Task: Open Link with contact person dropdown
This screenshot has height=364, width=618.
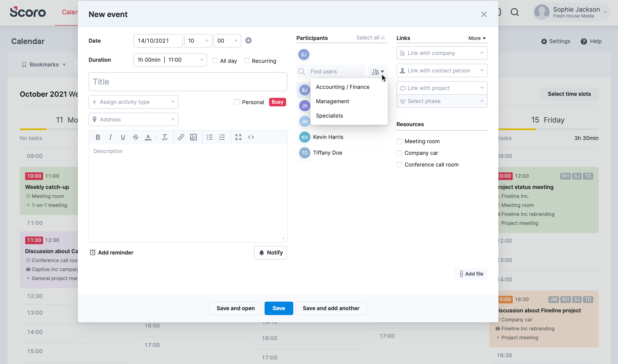Action: [442, 71]
